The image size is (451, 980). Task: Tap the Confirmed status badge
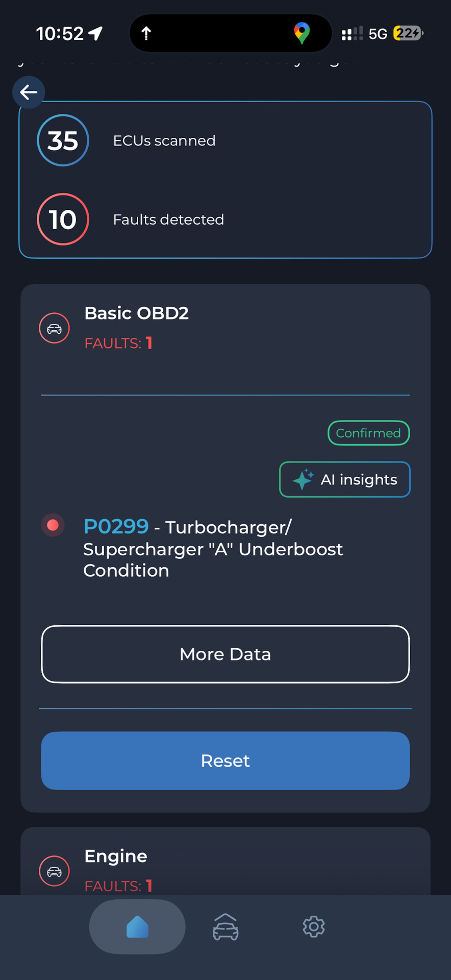coord(368,433)
